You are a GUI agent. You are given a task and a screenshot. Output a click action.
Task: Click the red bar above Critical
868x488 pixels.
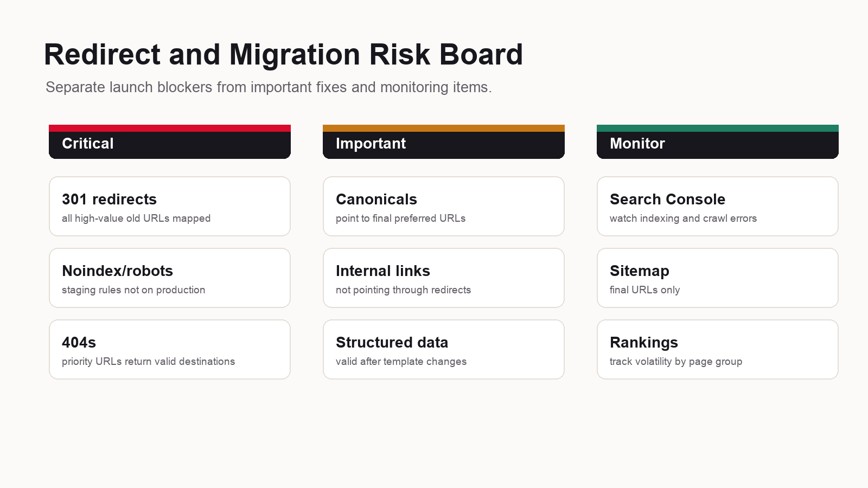tap(170, 129)
